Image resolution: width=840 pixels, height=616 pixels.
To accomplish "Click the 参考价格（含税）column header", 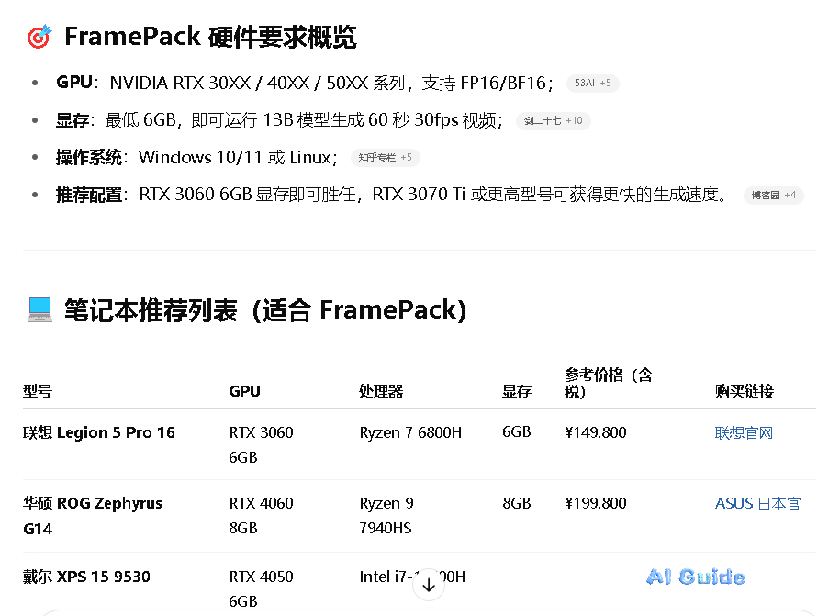I will pos(608,383).
